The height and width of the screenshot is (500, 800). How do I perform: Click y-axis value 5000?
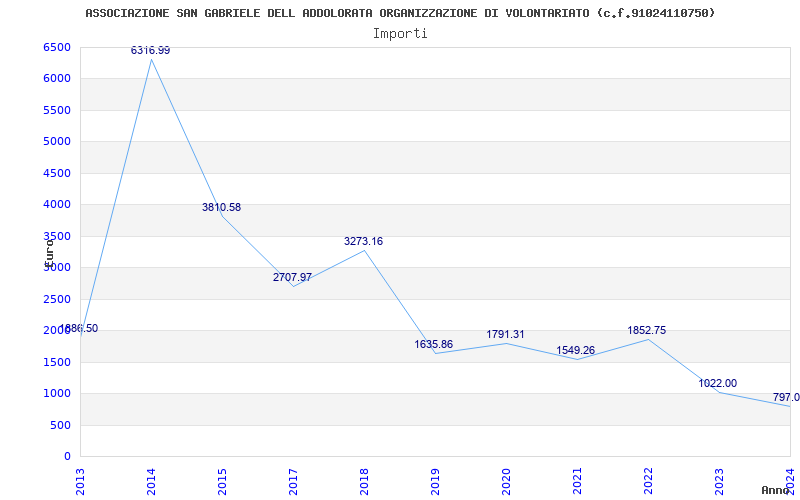57,141
